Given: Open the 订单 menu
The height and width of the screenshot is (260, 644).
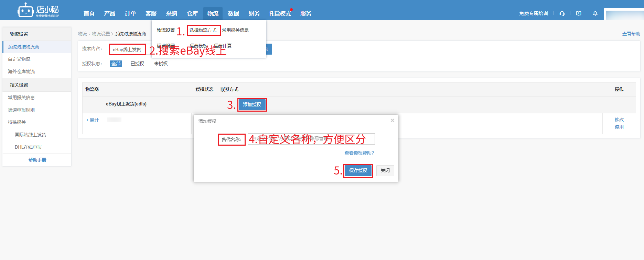Looking at the screenshot, I should pos(130,13).
